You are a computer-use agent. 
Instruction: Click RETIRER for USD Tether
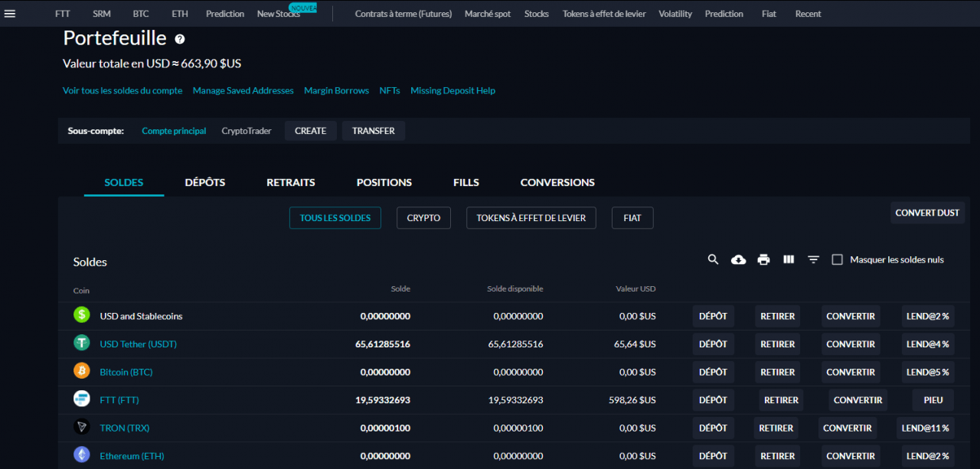[x=777, y=344]
